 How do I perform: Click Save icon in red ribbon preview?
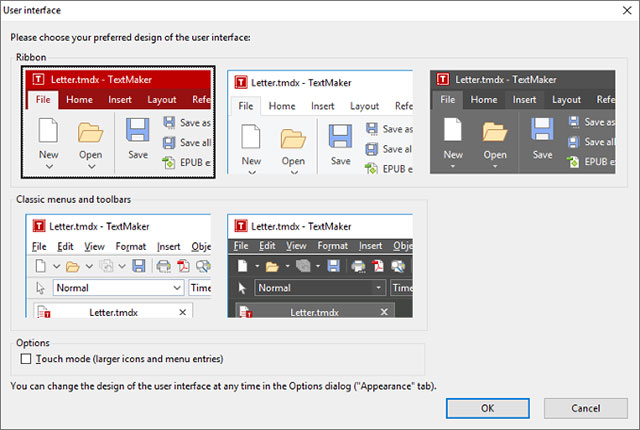[138, 130]
